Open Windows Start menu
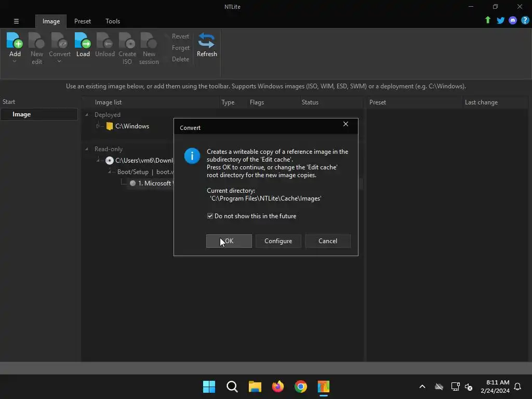532x399 pixels. pos(209,387)
